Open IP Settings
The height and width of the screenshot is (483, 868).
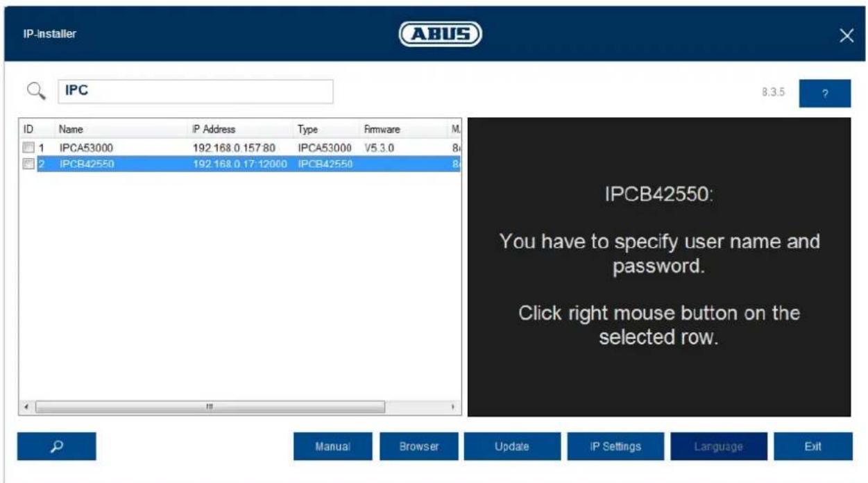[x=615, y=446]
